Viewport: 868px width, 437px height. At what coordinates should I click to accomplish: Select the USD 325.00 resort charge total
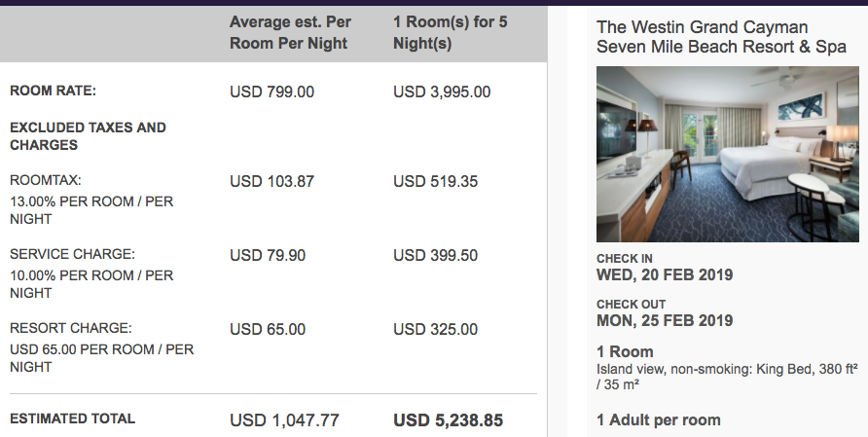point(435,330)
